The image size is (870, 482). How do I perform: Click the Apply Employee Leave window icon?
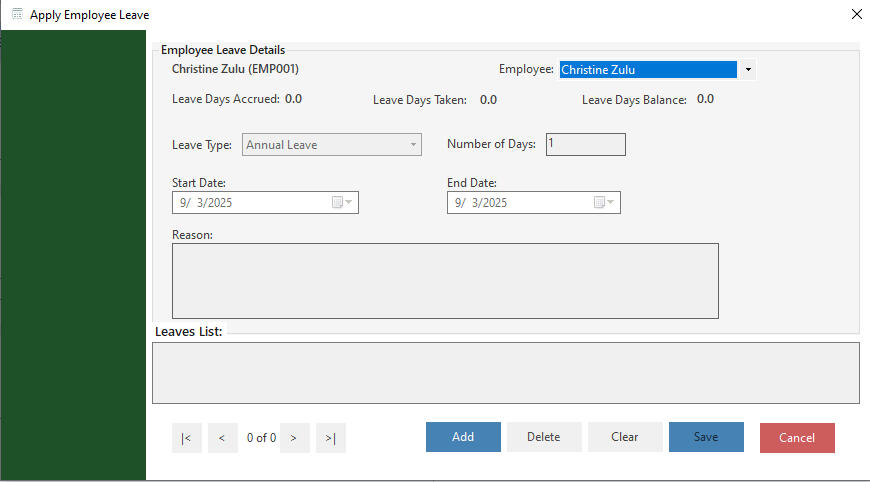point(16,15)
